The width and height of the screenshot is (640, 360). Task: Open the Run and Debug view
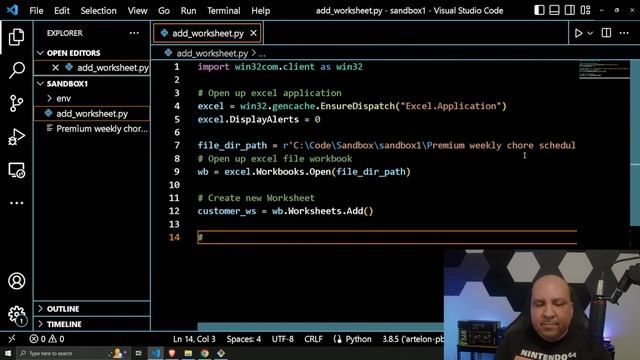click(x=16, y=137)
